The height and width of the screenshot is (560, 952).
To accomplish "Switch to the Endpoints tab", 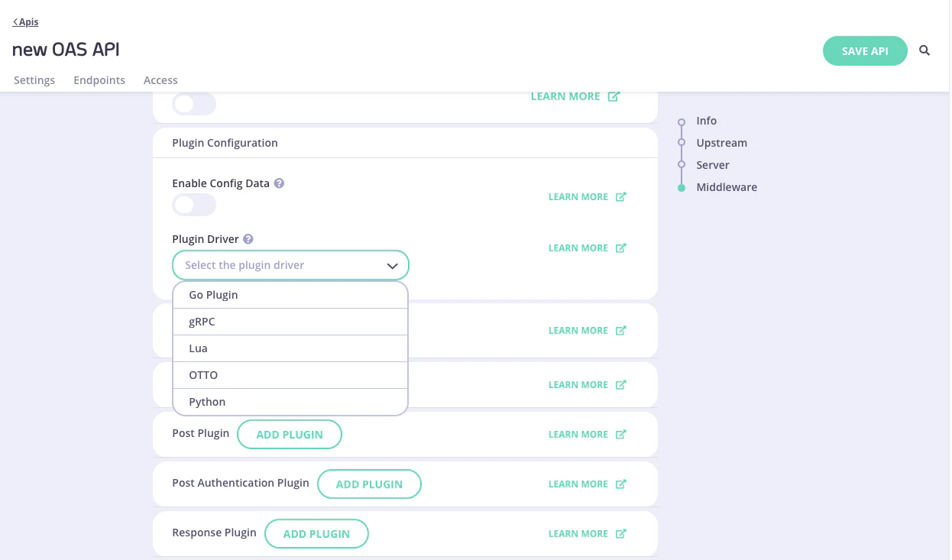I will click(x=99, y=80).
